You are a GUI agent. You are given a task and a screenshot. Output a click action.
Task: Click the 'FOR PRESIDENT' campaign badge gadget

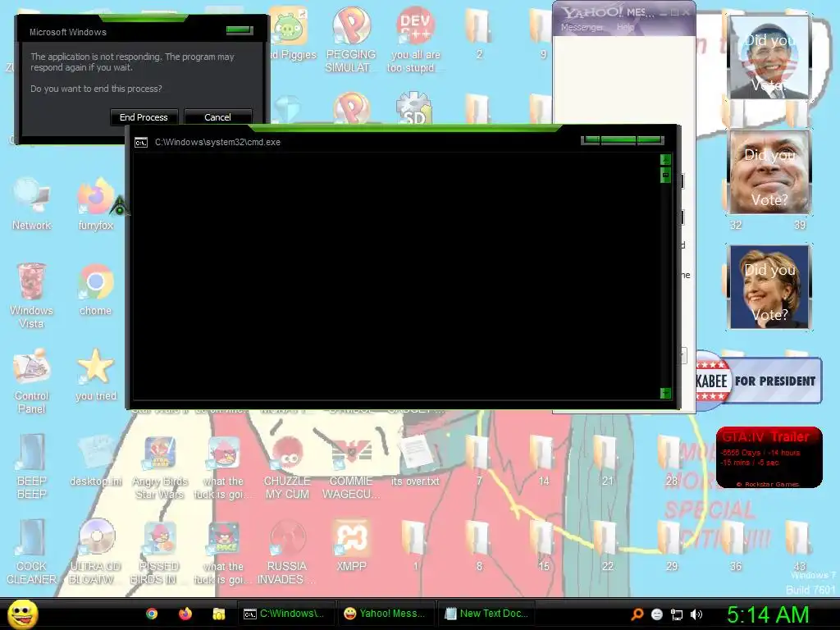(759, 381)
